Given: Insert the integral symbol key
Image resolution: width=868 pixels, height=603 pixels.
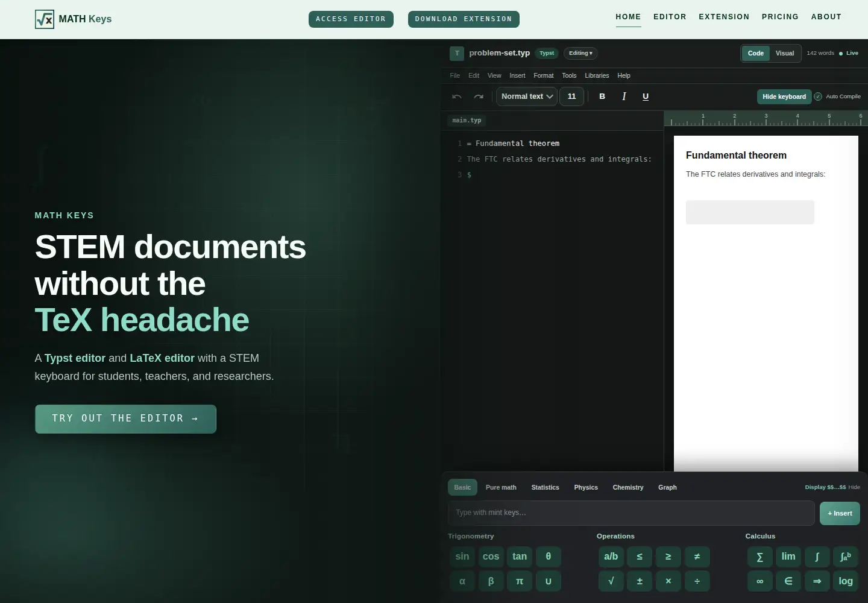Looking at the screenshot, I should pyautogui.click(x=817, y=557).
